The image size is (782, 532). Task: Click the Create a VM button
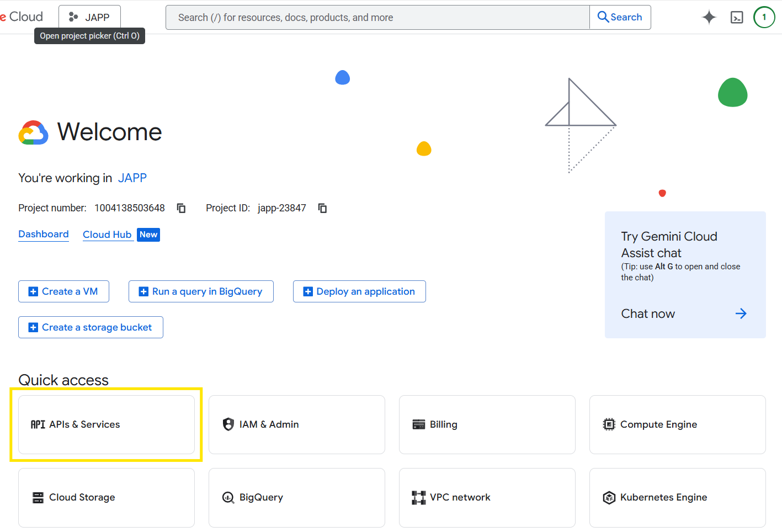coord(63,291)
